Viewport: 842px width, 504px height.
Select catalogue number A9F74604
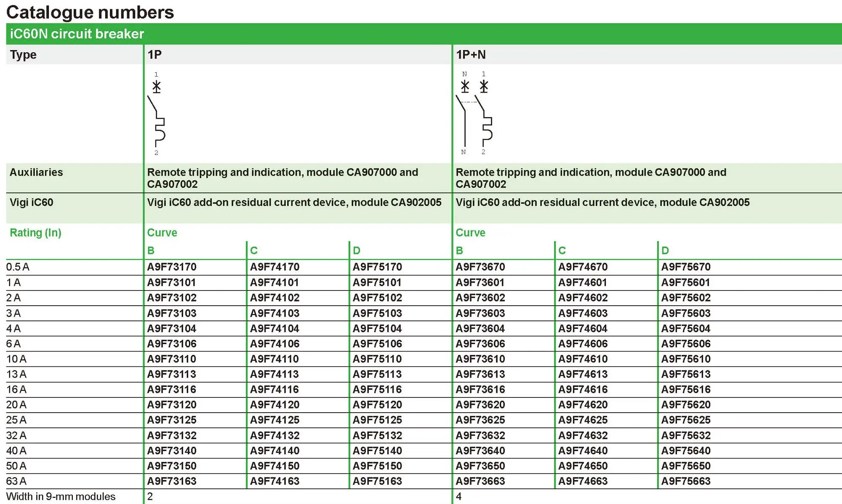[583, 328]
